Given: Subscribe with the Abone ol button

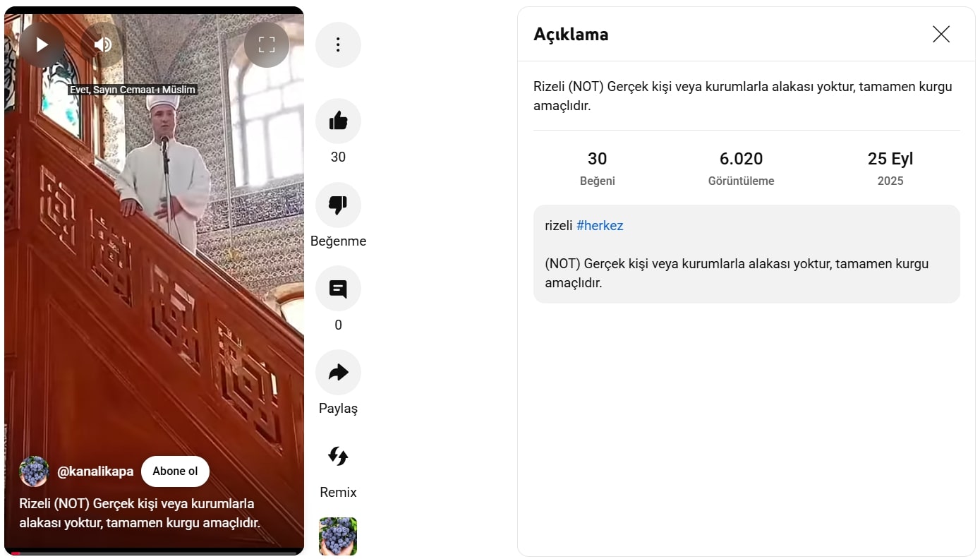Looking at the screenshot, I should pyautogui.click(x=175, y=471).
